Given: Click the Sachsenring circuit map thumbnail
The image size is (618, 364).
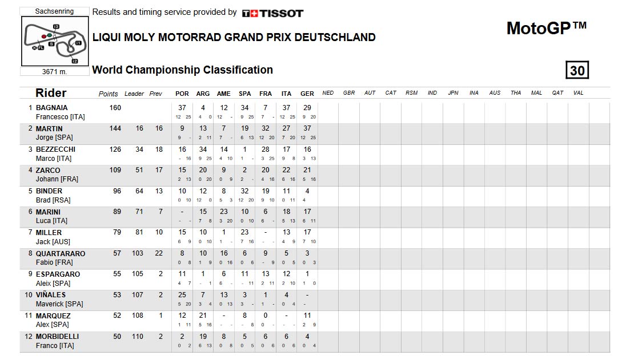Looking at the screenshot, I should [54, 41].
